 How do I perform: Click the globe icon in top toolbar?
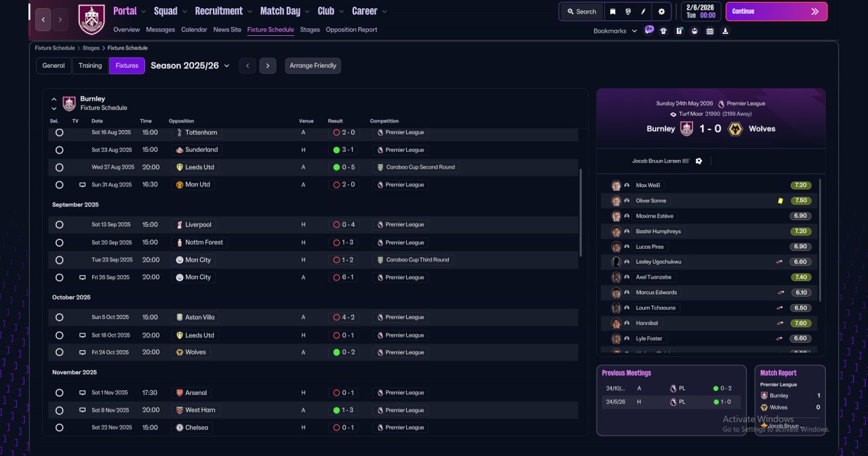pyautogui.click(x=629, y=12)
